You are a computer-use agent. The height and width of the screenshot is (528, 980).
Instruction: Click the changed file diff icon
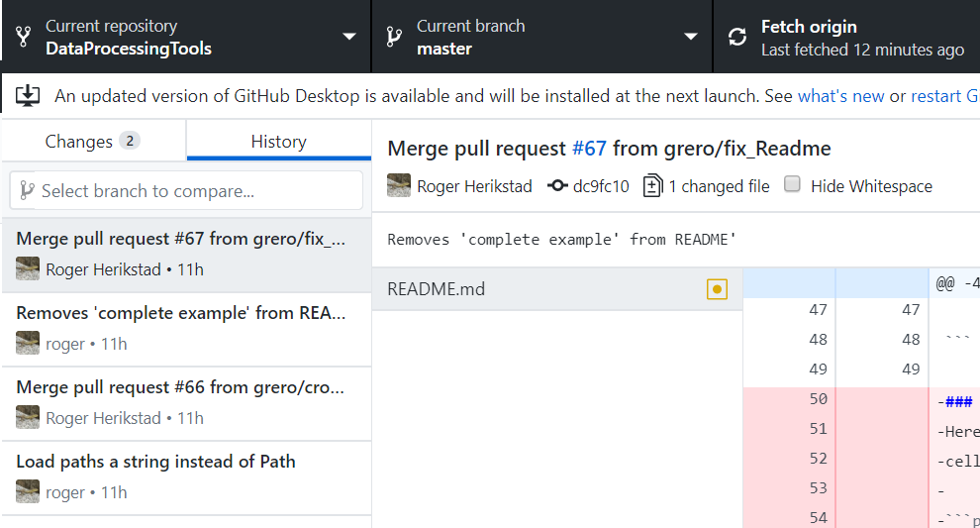(x=652, y=185)
